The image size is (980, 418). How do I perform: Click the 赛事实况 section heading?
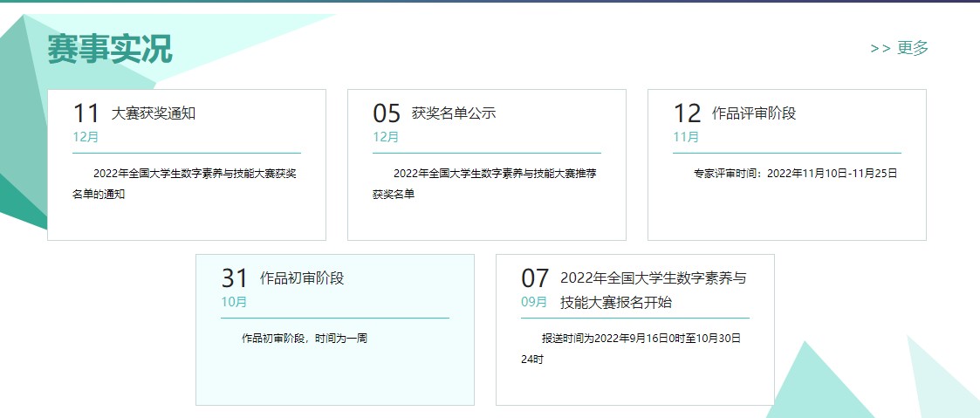110,49
